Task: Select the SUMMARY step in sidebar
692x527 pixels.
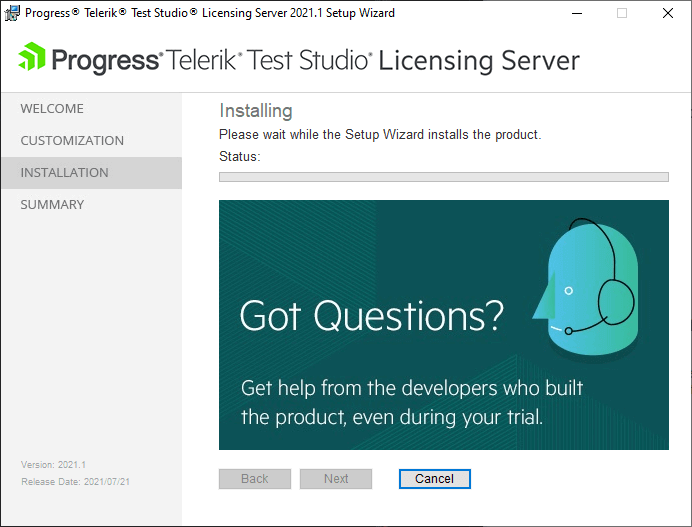Action: pyautogui.click(x=91, y=205)
